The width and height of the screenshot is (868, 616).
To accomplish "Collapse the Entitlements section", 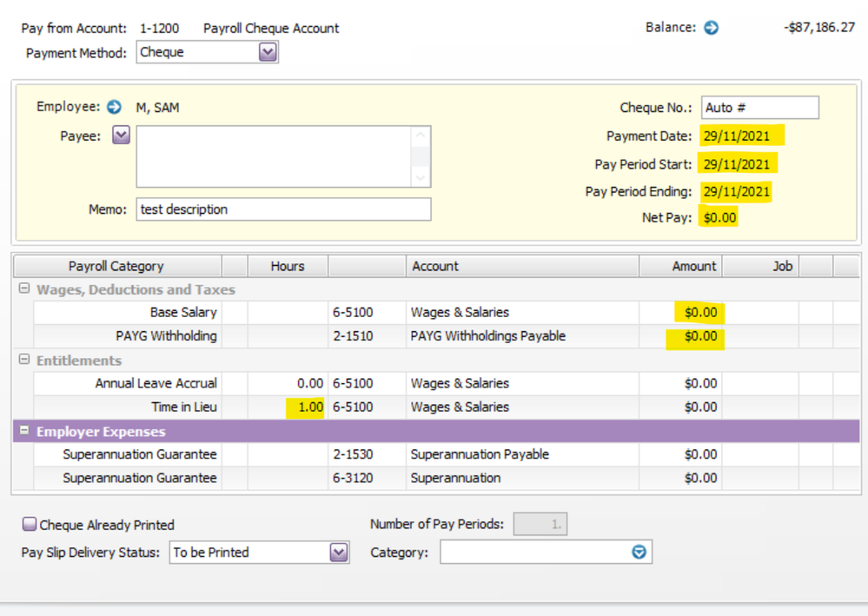I will click(x=24, y=360).
